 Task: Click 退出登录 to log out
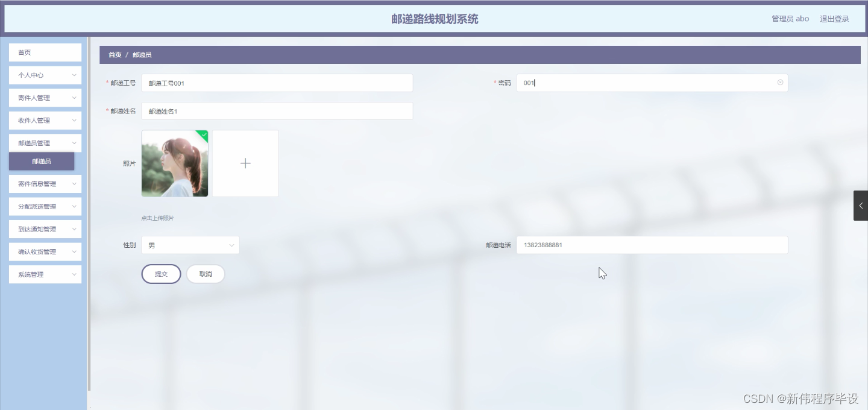click(834, 18)
